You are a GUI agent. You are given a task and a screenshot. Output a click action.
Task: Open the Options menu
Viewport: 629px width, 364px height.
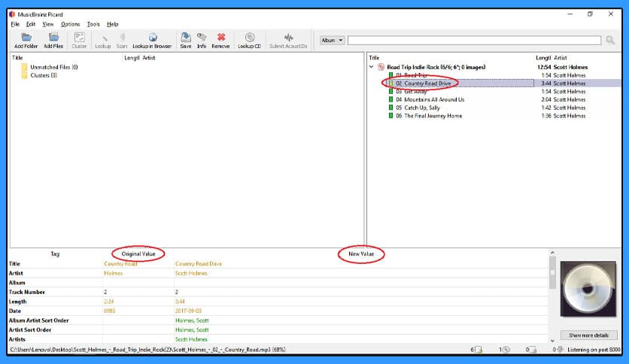(x=71, y=24)
